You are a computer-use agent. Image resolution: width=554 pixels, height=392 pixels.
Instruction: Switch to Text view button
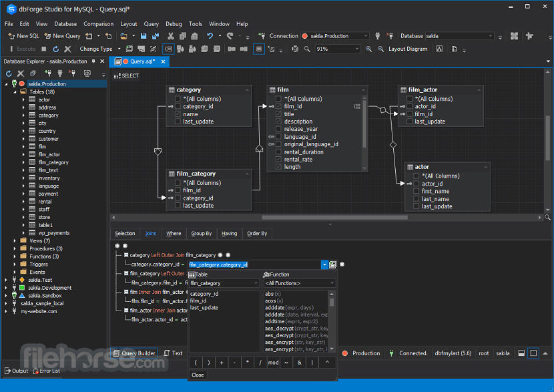pos(174,353)
